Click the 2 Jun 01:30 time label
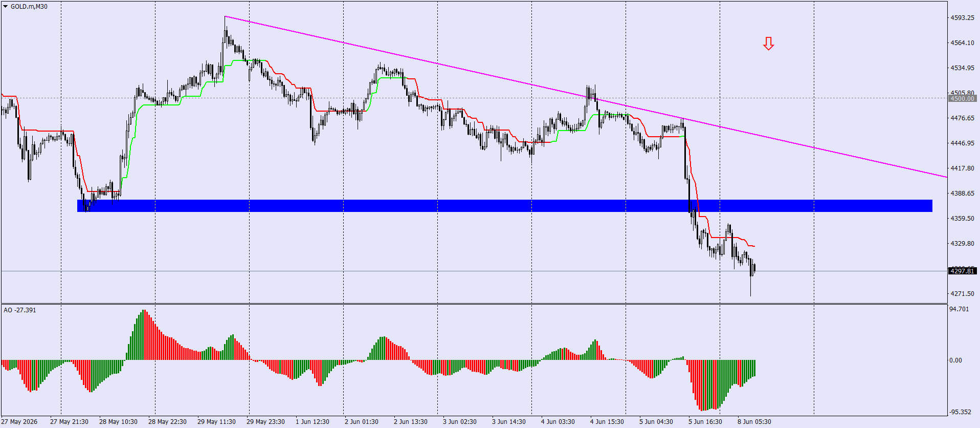Image resolution: width=980 pixels, height=428 pixels. tap(362, 422)
